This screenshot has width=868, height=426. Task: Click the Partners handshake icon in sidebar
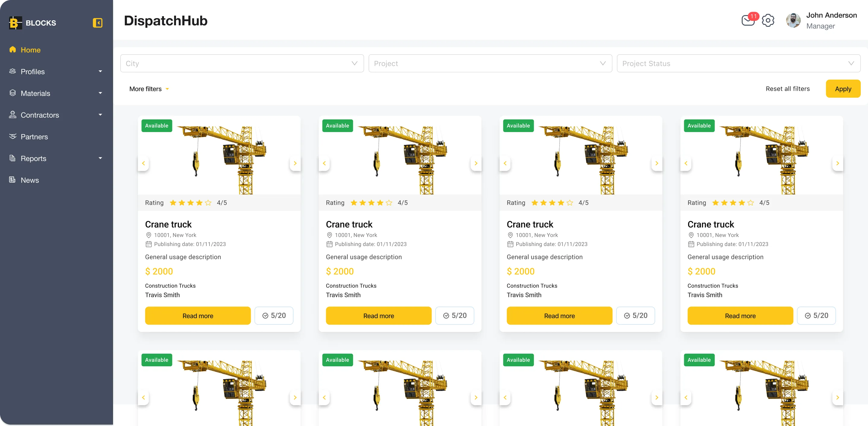pyautogui.click(x=12, y=136)
